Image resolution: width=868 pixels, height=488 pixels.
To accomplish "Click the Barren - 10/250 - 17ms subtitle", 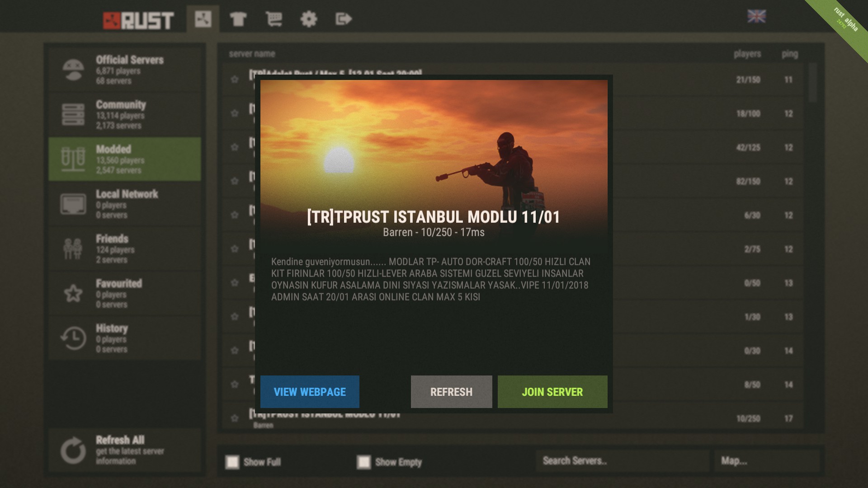I will [x=434, y=232].
